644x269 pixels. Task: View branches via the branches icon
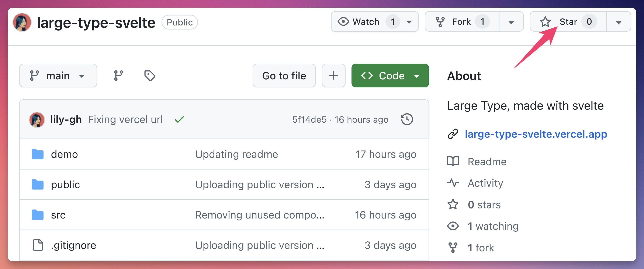pos(118,76)
